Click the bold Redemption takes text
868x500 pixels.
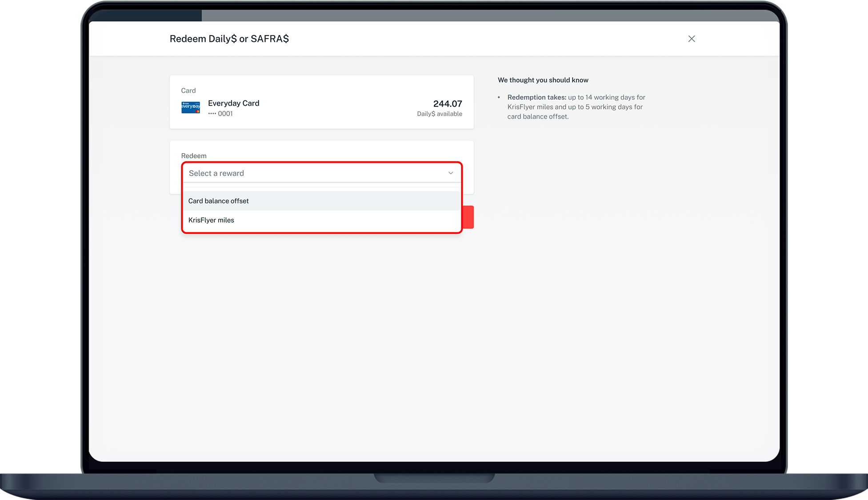point(536,97)
